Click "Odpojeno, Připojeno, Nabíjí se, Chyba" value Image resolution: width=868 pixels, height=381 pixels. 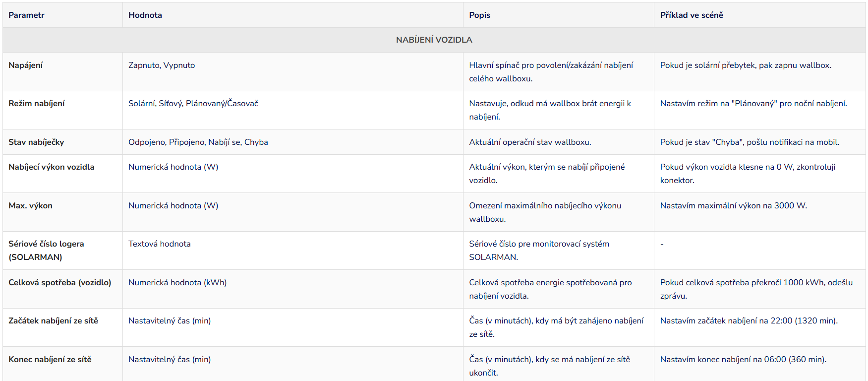point(198,142)
